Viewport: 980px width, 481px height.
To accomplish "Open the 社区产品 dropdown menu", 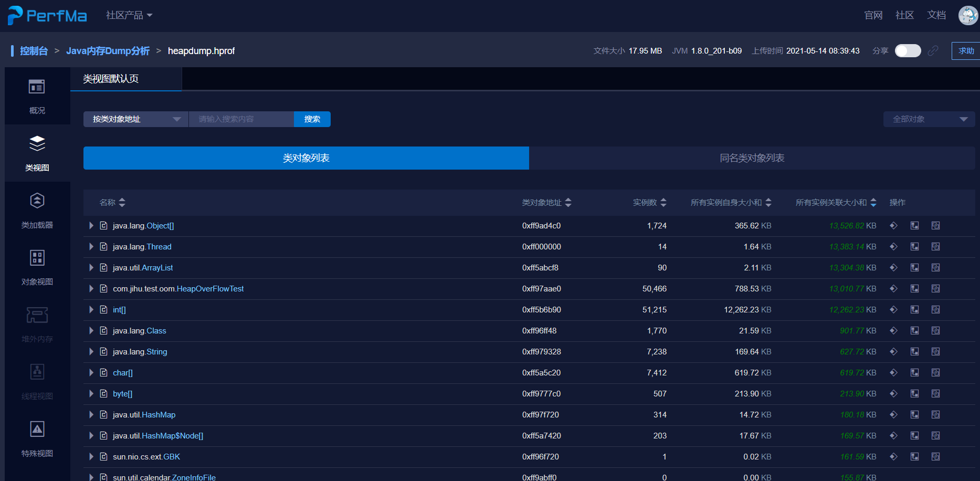I will click(129, 15).
